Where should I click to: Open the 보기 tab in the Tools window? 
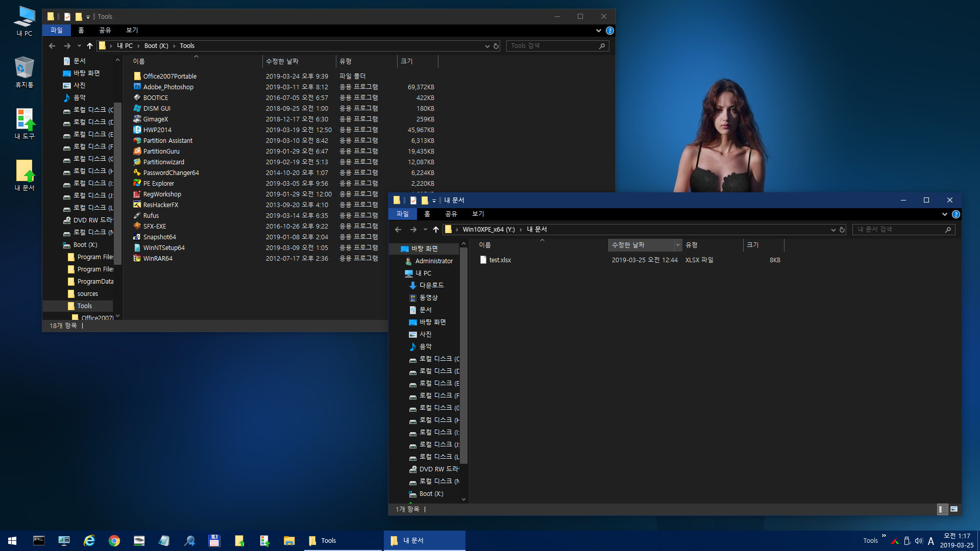132,31
